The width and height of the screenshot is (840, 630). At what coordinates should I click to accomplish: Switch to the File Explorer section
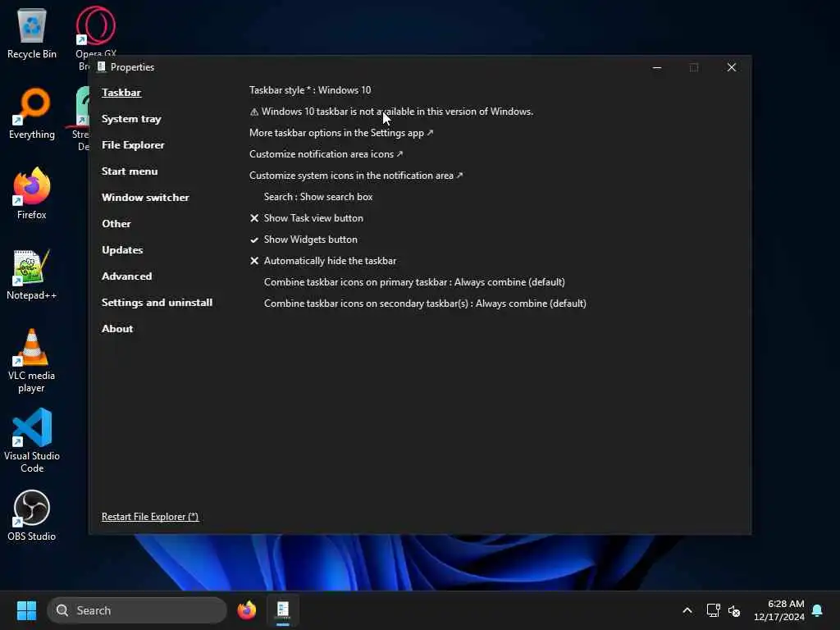click(x=133, y=144)
